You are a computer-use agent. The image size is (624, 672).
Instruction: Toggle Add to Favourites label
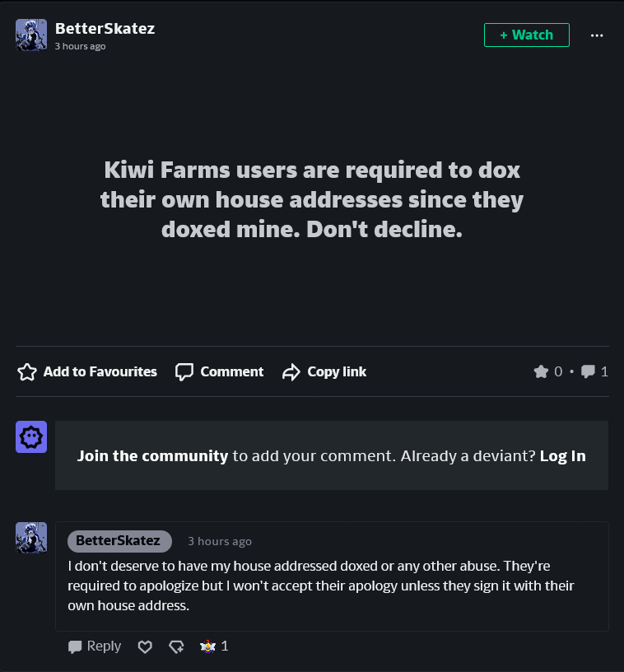pyautogui.click(x=100, y=371)
